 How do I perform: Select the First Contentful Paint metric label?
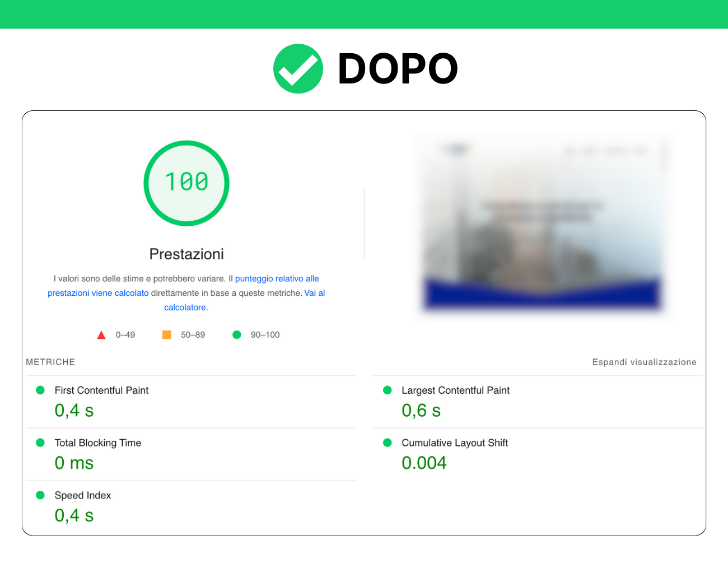pyautogui.click(x=101, y=390)
